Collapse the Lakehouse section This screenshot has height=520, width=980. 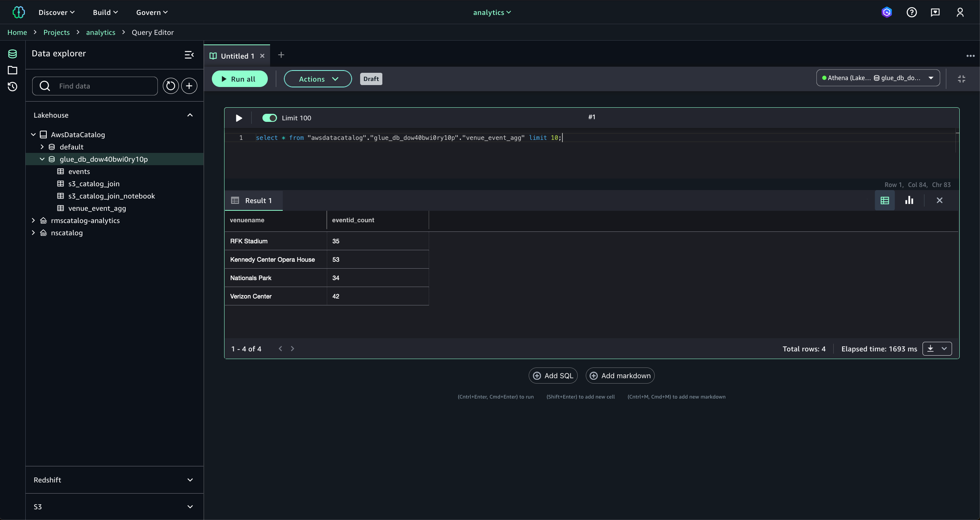click(x=190, y=115)
